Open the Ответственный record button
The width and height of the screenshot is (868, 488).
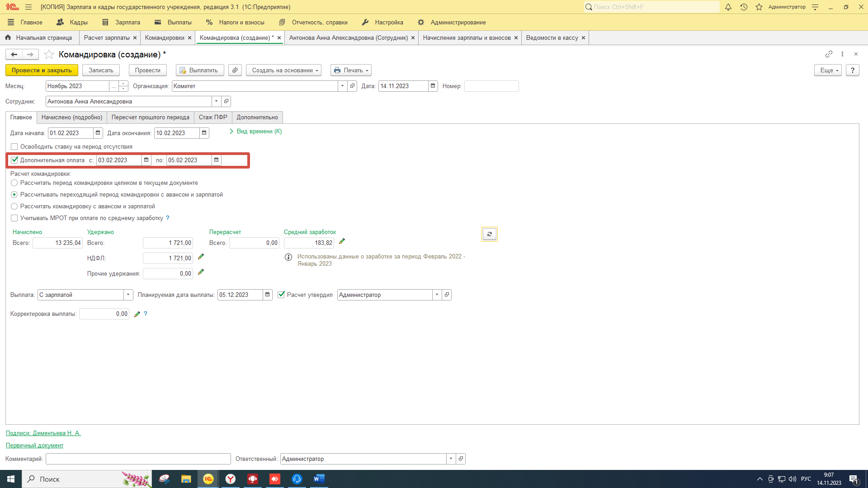[x=461, y=459]
